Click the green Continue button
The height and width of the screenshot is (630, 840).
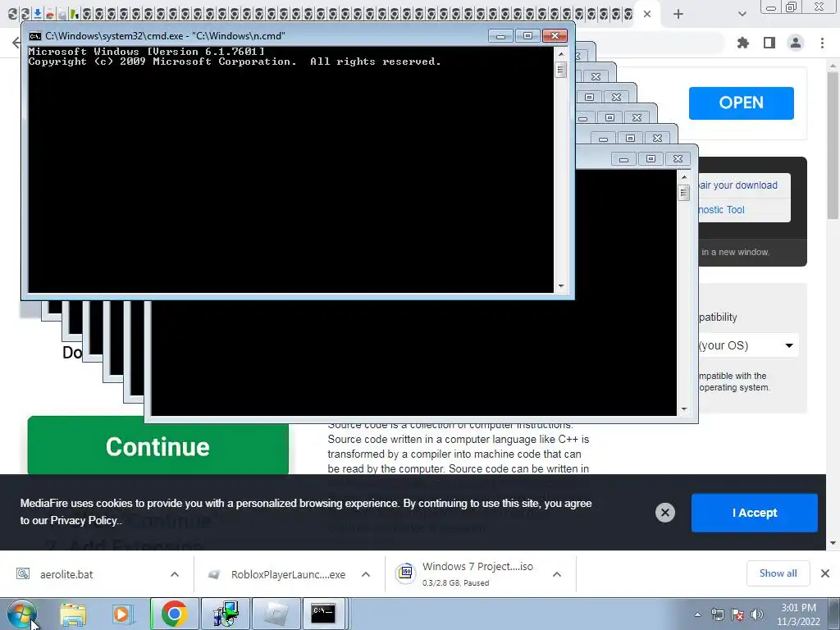point(158,445)
